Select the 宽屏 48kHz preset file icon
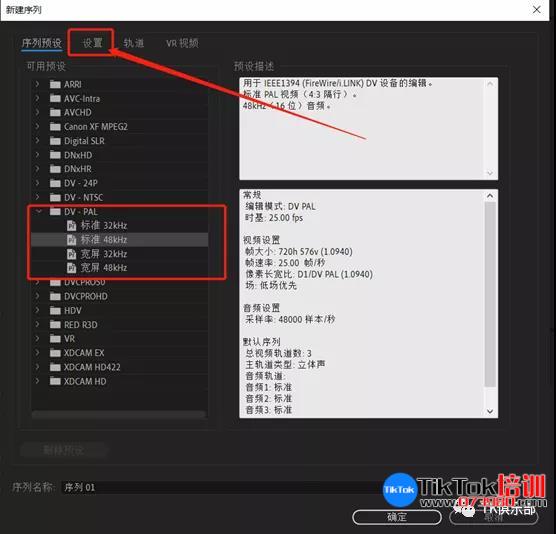Image resolution: width=556 pixels, height=534 pixels. 72,268
